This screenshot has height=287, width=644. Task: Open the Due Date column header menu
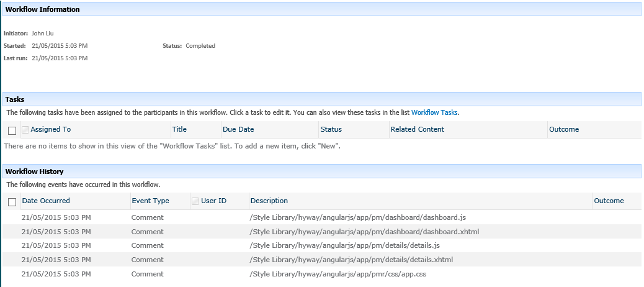238,129
